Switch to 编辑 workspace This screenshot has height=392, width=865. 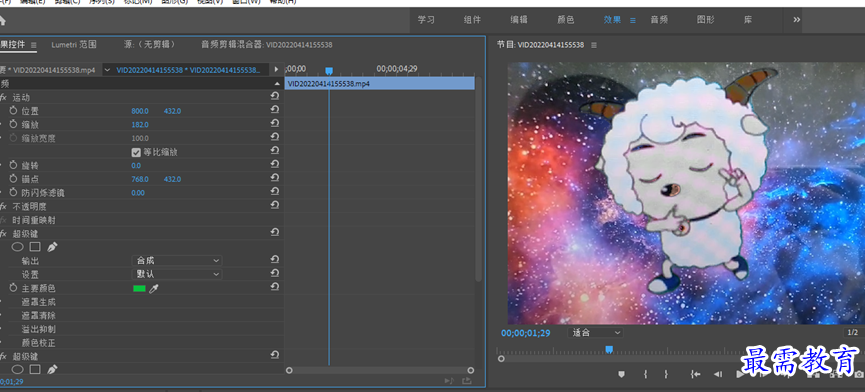(x=519, y=20)
